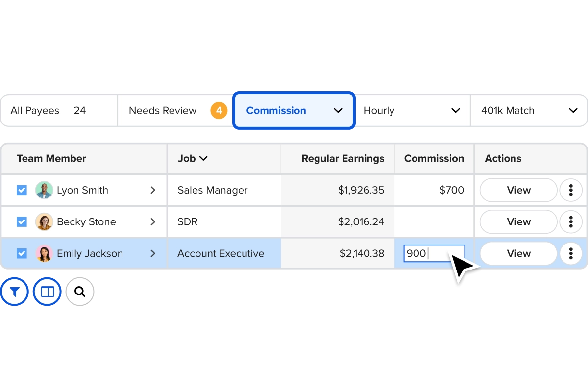Click Emily Jackson's avatar

click(x=44, y=253)
